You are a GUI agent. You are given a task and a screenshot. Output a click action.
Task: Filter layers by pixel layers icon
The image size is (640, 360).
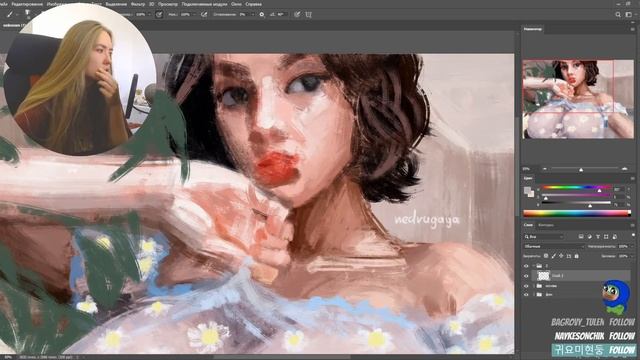pos(581,236)
